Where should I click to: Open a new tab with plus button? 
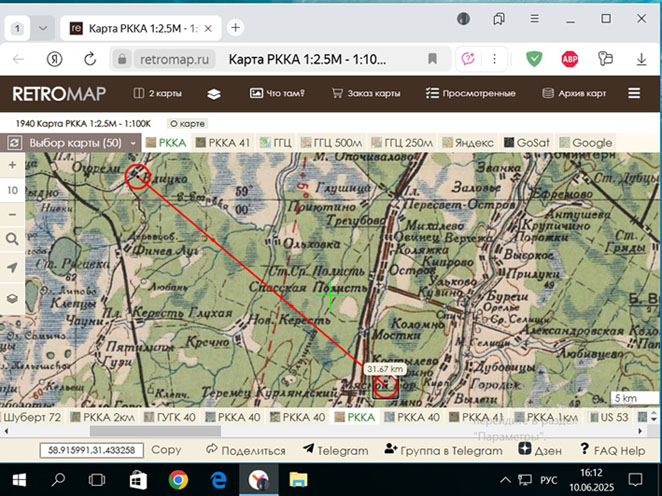point(236,28)
